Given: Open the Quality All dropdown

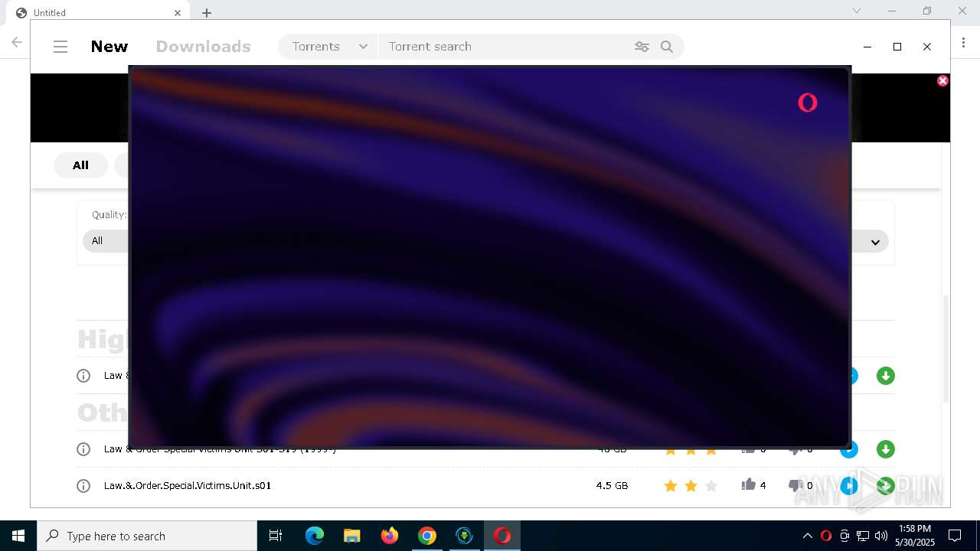Looking at the screenshot, I should 106,240.
